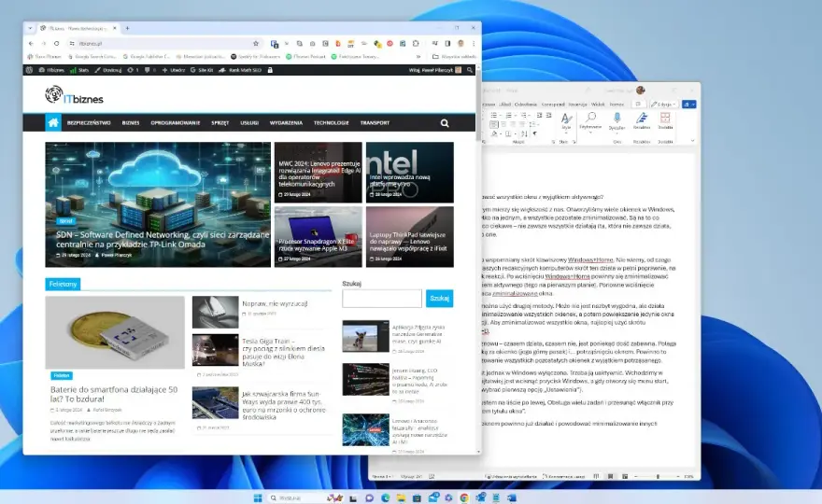
Task: Open the TECHNOLOGIE navigation item
Action: (x=331, y=123)
